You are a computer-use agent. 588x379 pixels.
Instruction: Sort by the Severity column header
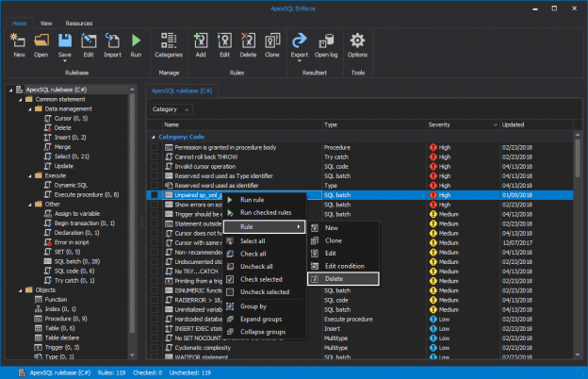(x=463, y=124)
